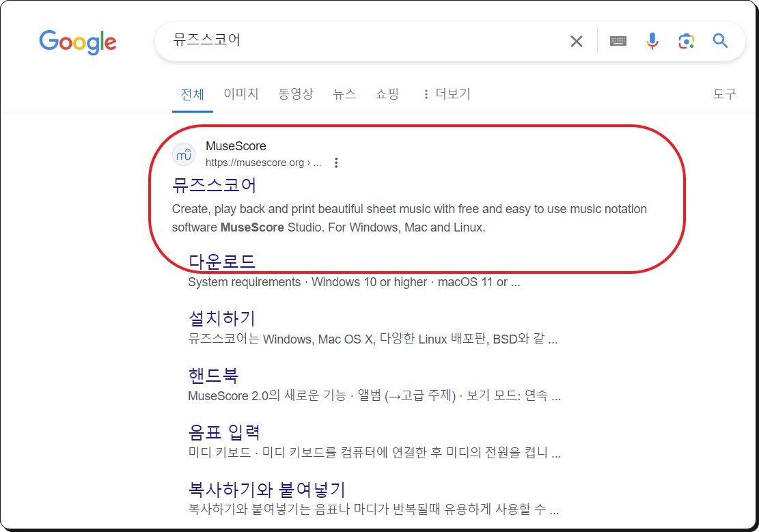
Task: Open the 도구 search tools
Action: coord(724,94)
